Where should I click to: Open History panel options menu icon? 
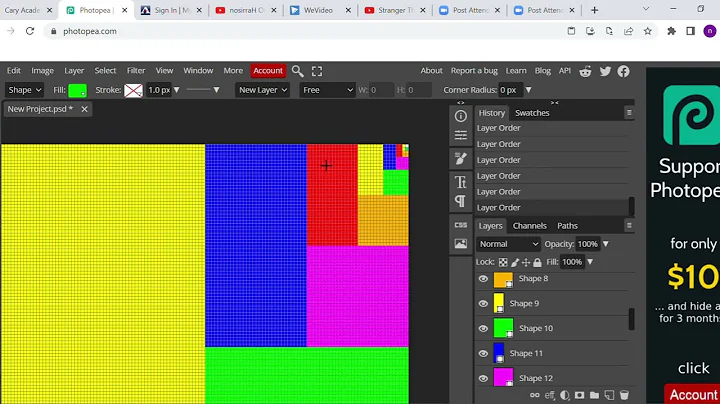coord(629,112)
